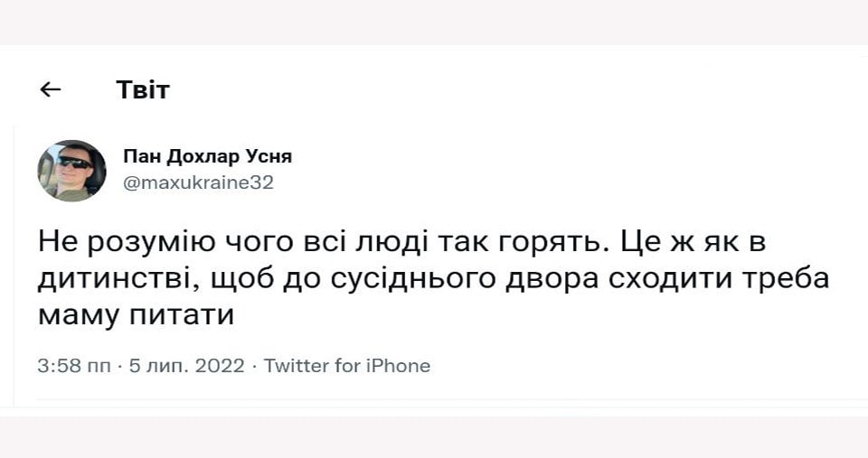Screen dimensions: 868x458
Task: Click the Twitter for iPhone source link
Action: click(x=346, y=366)
